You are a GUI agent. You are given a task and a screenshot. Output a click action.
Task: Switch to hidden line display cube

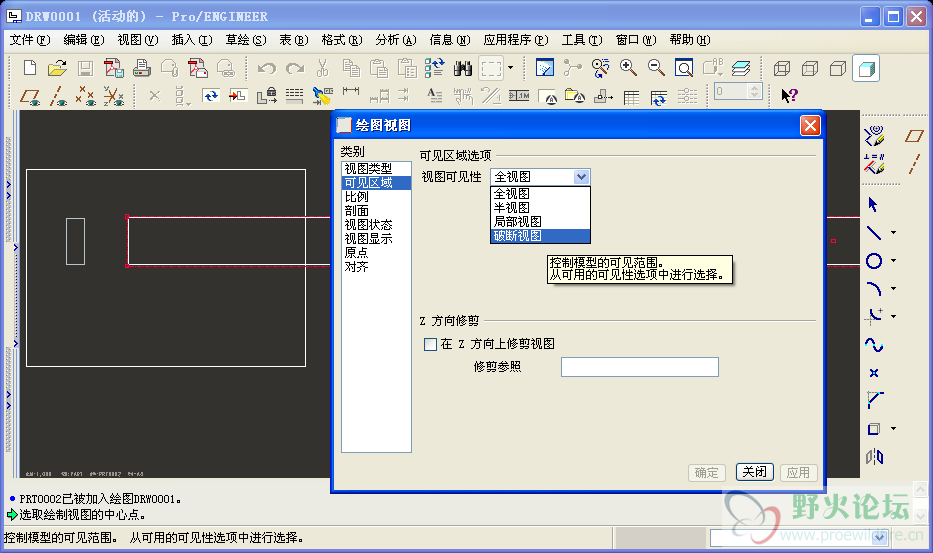[810, 68]
